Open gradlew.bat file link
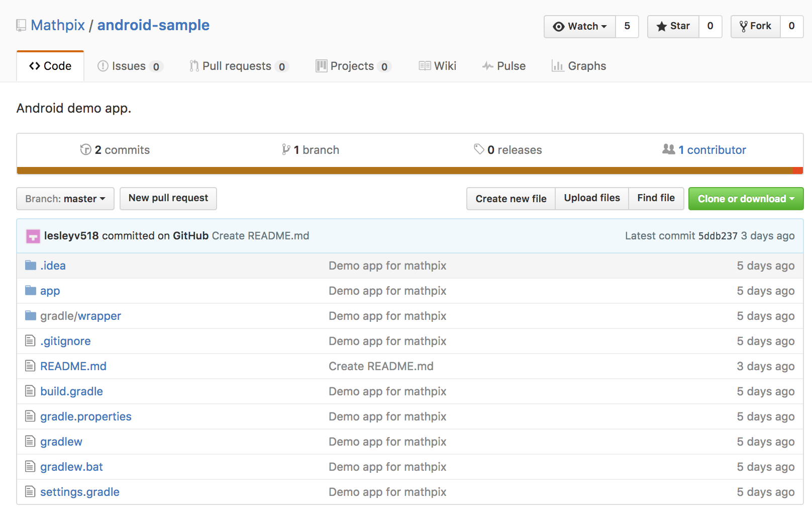This screenshot has width=812, height=511. pyautogui.click(x=71, y=467)
